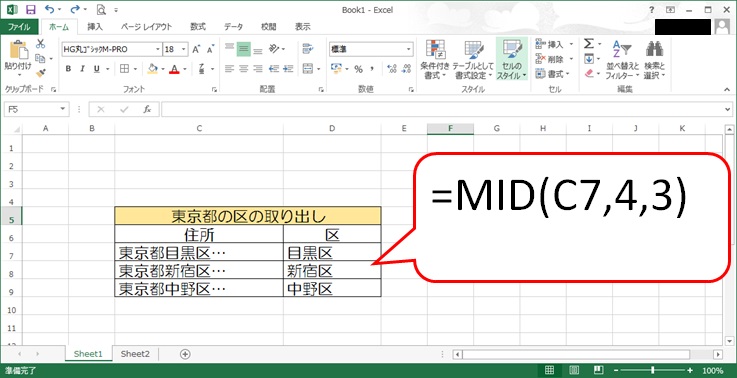Open Insert Function with the fx icon
The width and height of the screenshot is (737, 378).
pyautogui.click(x=147, y=109)
